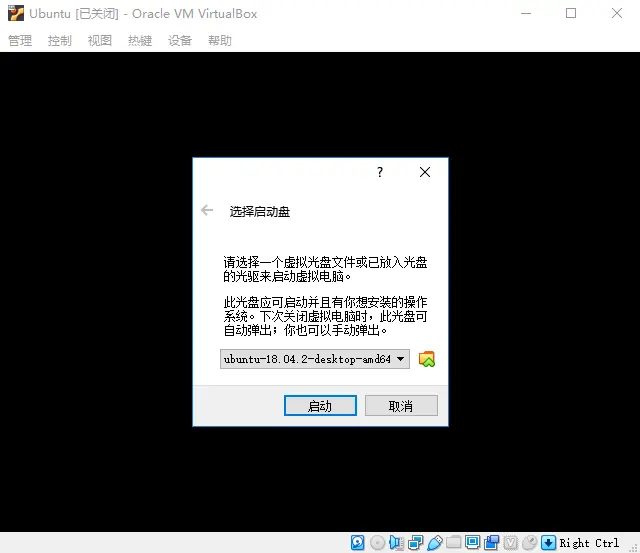Open the ubuntu-18.04.2-desktop-amd64 disk dropdown
The width and height of the screenshot is (640, 553).
[x=315, y=359]
